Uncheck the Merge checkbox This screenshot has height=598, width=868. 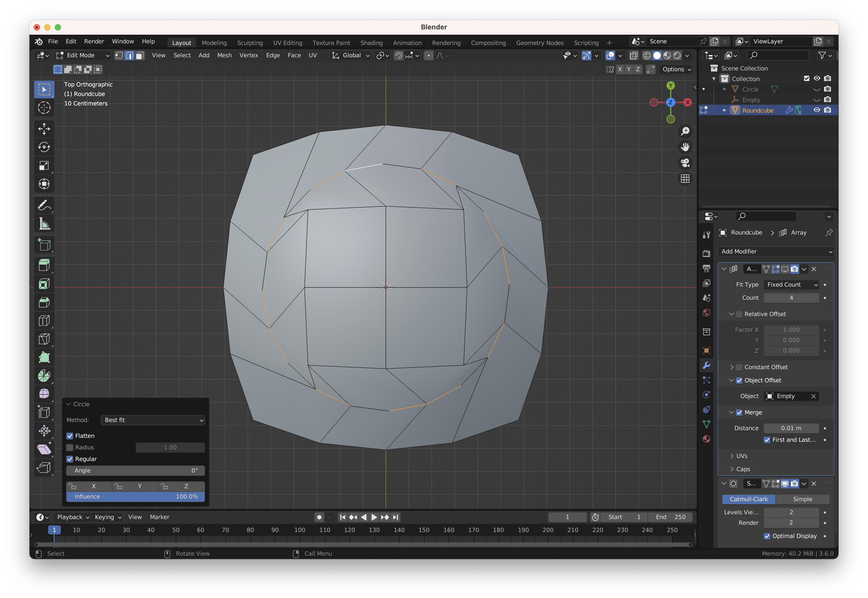point(739,413)
